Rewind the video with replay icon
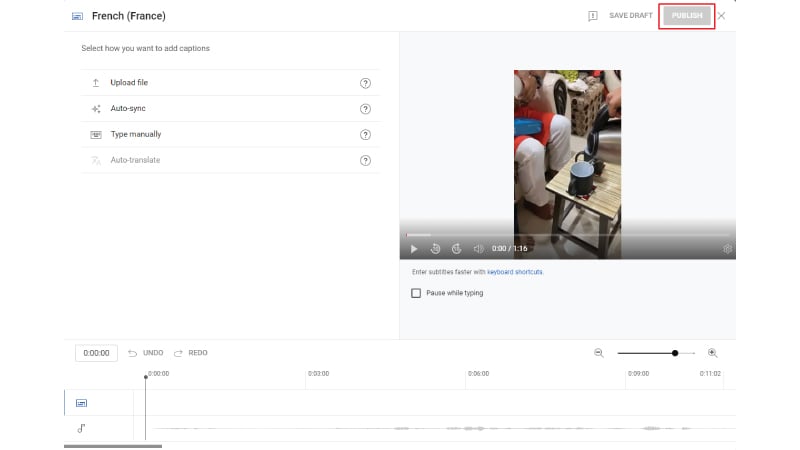 tap(435, 248)
